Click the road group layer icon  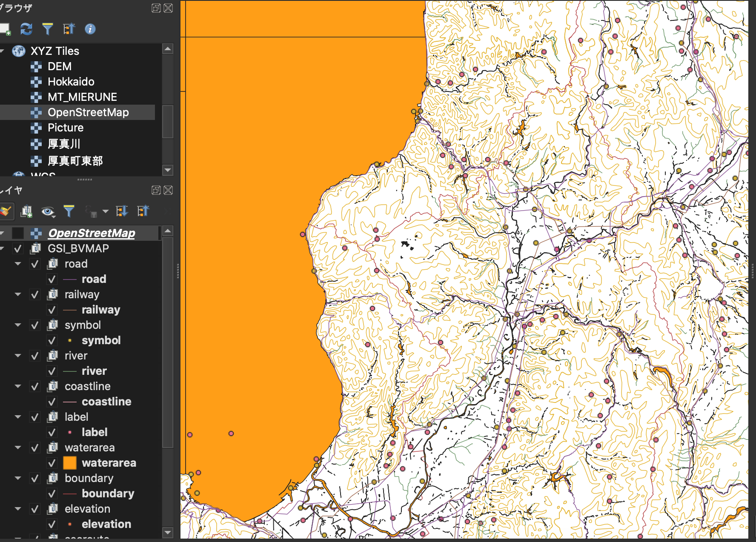pos(52,264)
